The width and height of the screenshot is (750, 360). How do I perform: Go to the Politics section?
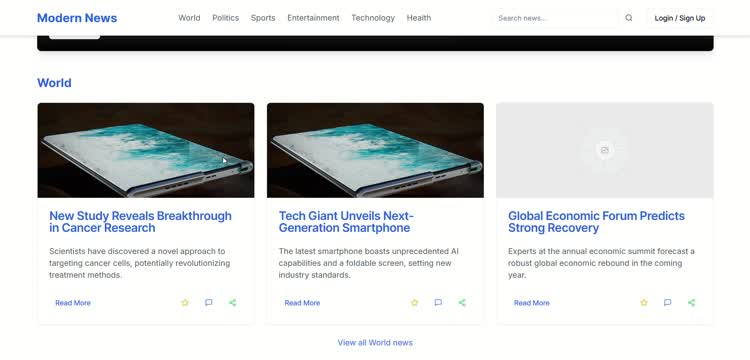click(226, 18)
